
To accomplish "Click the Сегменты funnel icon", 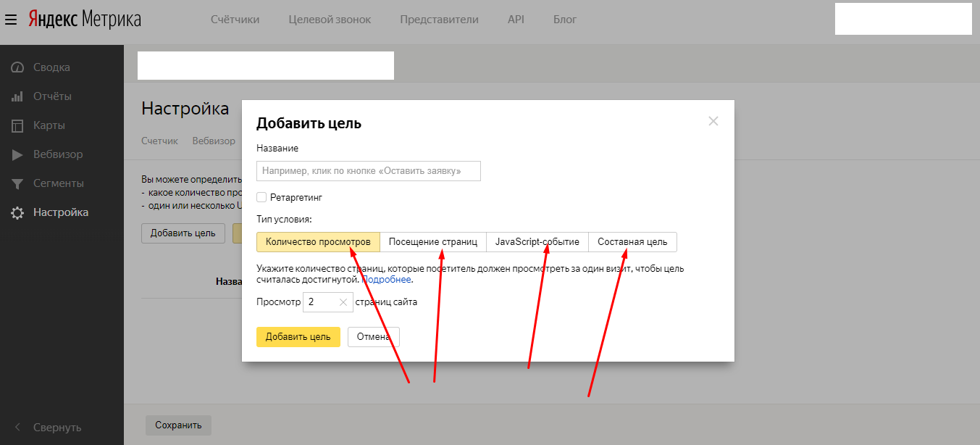I will pyautogui.click(x=18, y=183).
